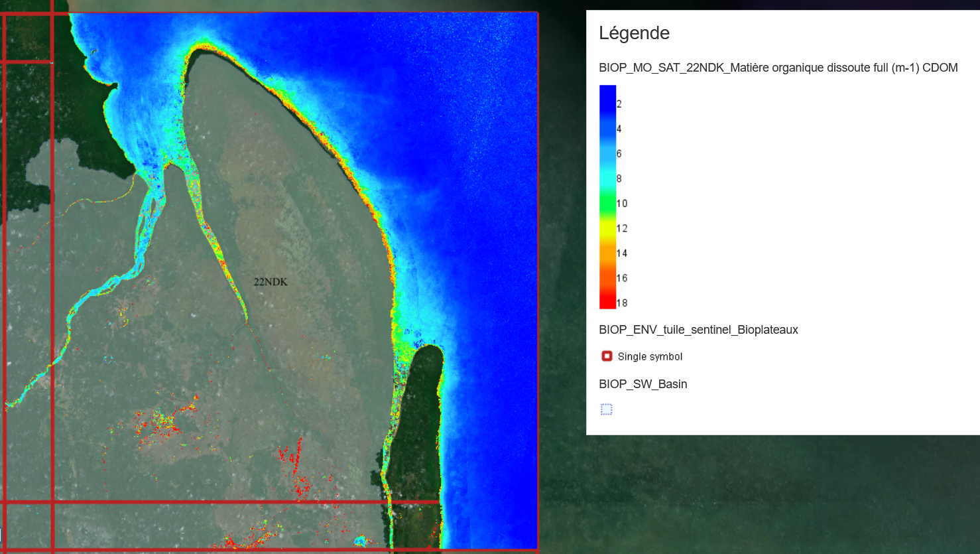Click the red vertical tile boundary at map's right edge
The height and width of the screenshot is (554, 980).
pos(537,265)
